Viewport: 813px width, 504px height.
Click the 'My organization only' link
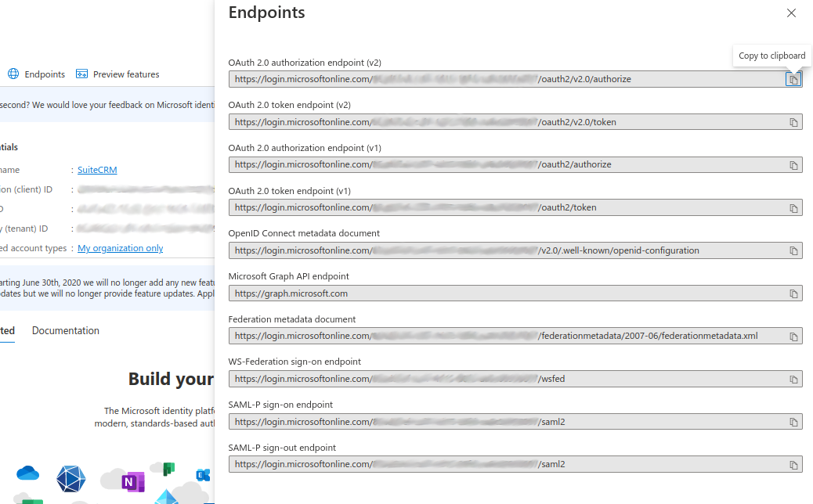[x=120, y=247]
